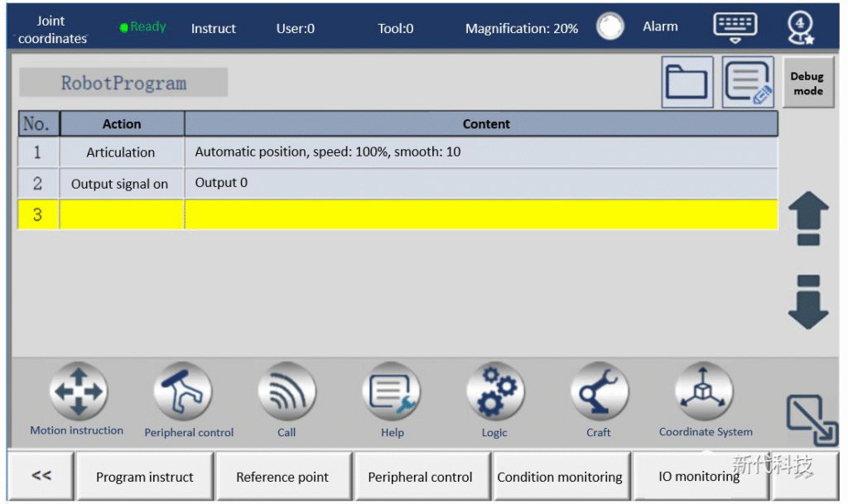Open the Condition monitoring tab

pyautogui.click(x=560, y=477)
